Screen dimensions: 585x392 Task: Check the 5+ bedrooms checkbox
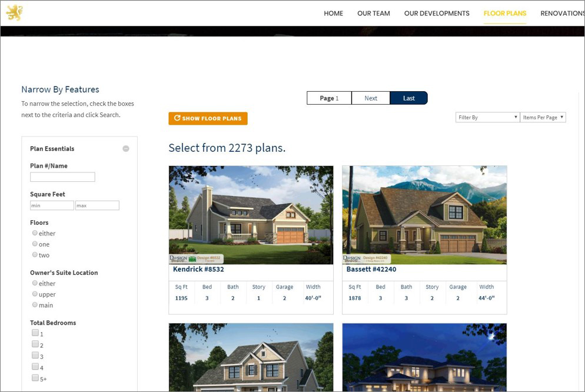point(35,377)
